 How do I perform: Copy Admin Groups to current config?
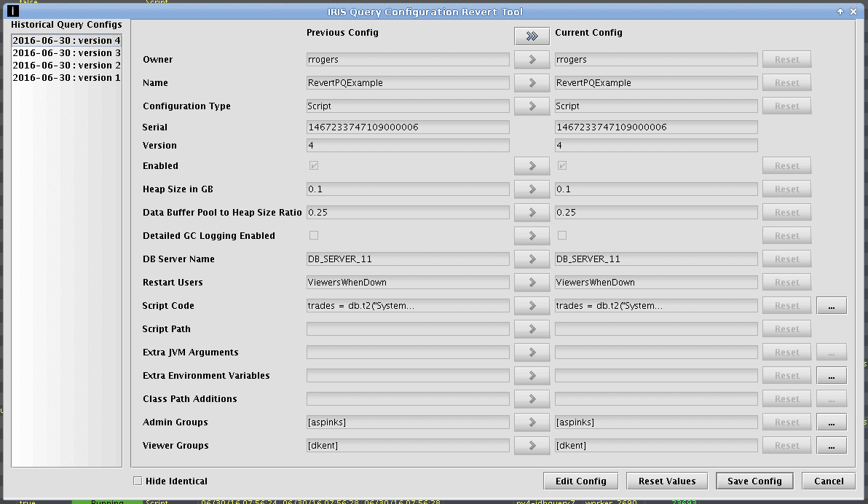[532, 422]
